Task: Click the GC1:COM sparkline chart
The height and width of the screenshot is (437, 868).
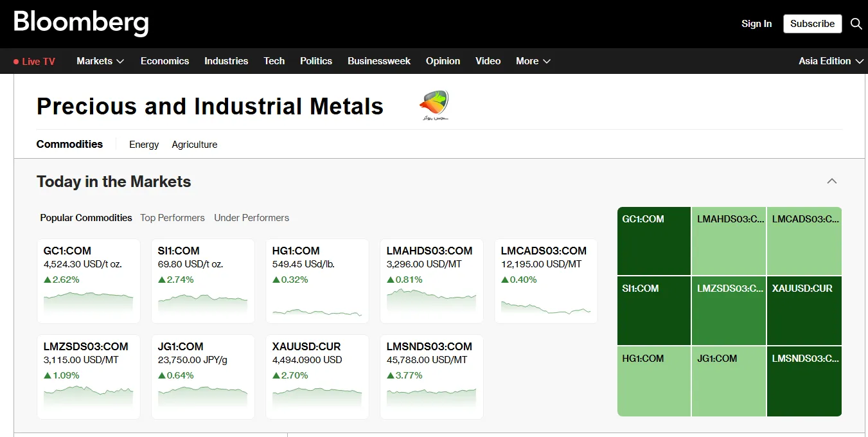Action: (x=89, y=302)
